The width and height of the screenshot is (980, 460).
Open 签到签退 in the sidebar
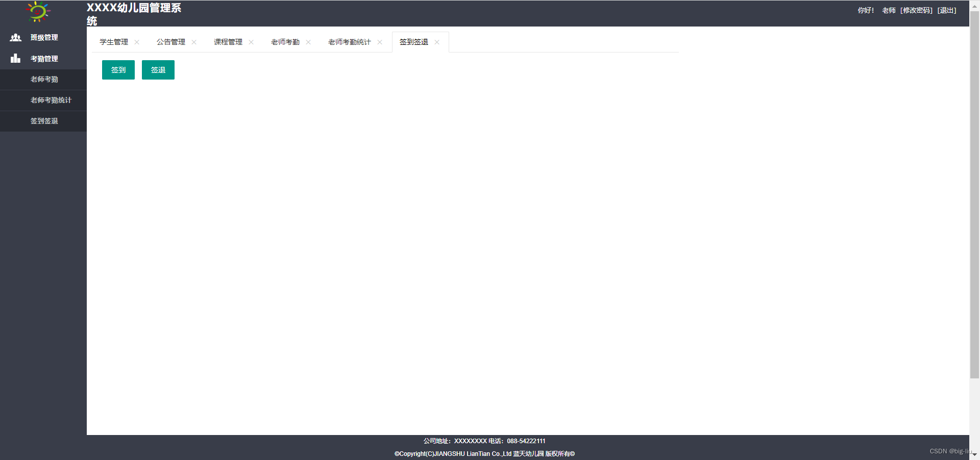[43, 121]
